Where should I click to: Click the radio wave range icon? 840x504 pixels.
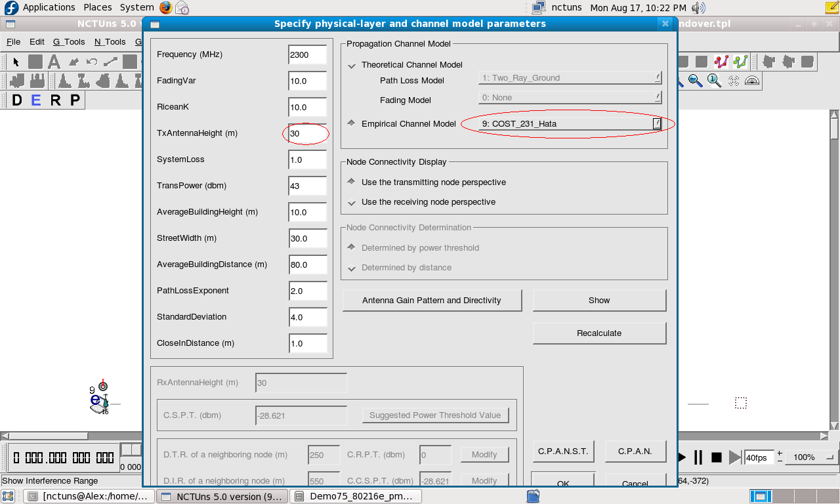point(734,81)
